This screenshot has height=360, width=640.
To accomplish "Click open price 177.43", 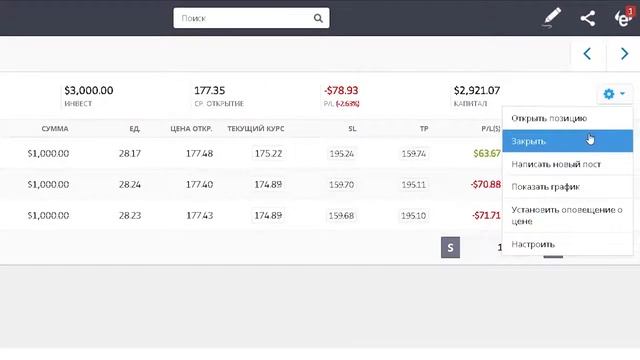I will (200, 216).
